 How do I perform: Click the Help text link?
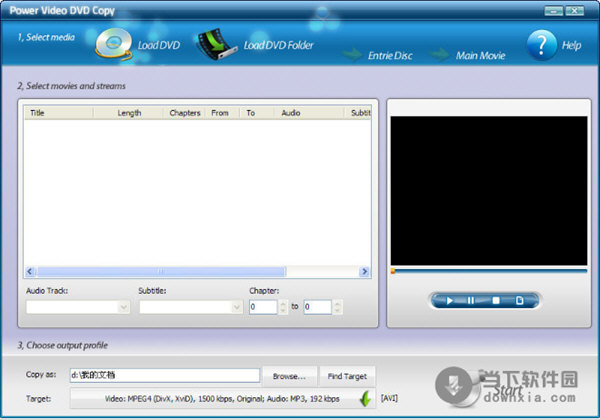pyautogui.click(x=571, y=46)
